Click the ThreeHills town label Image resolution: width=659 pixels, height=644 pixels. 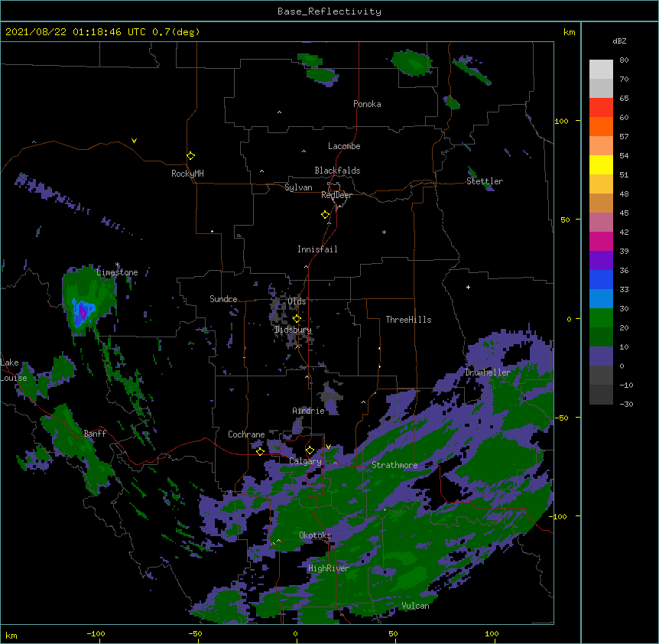(408, 320)
